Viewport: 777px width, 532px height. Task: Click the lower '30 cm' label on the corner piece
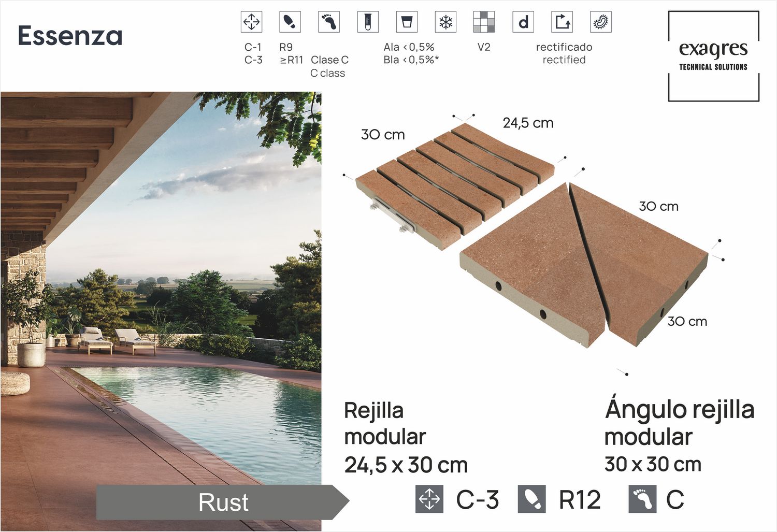687,321
